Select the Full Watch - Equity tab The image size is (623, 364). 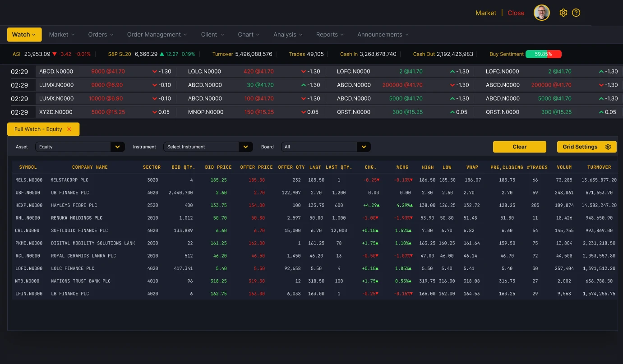click(x=43, y=129)
